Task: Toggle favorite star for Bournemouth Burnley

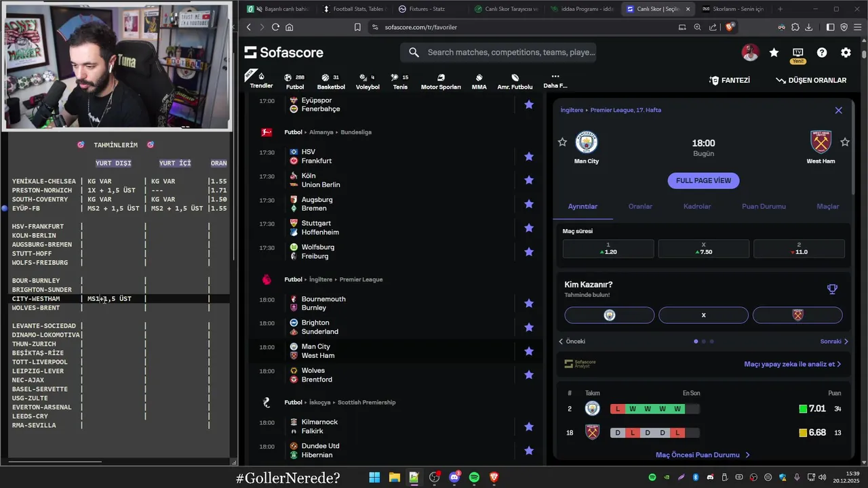Action: point(529,304)
